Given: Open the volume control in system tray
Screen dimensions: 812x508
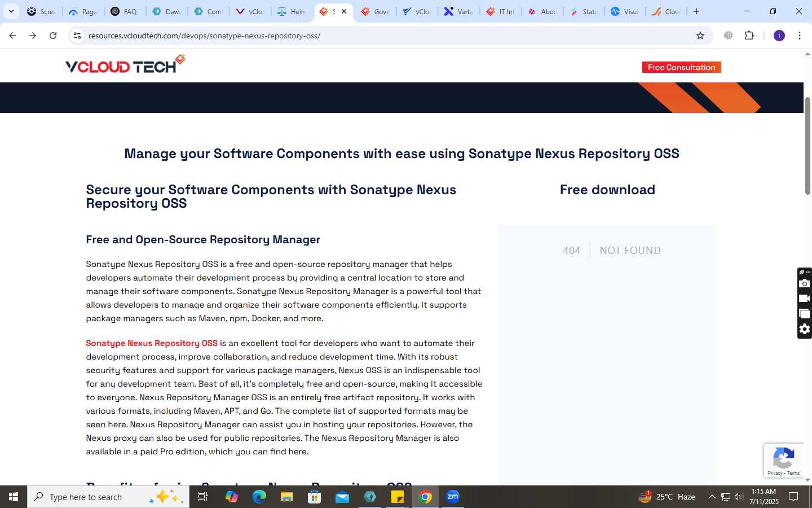Looking at the screenshot, I should (739, 497).
